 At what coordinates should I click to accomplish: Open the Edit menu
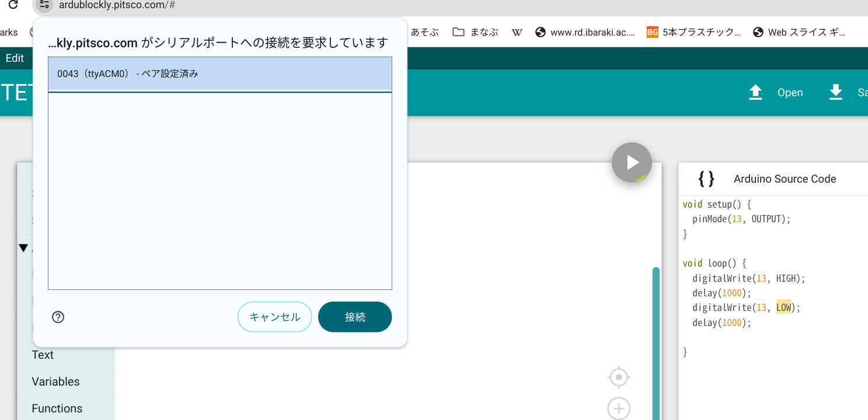(x=14, y=58)
